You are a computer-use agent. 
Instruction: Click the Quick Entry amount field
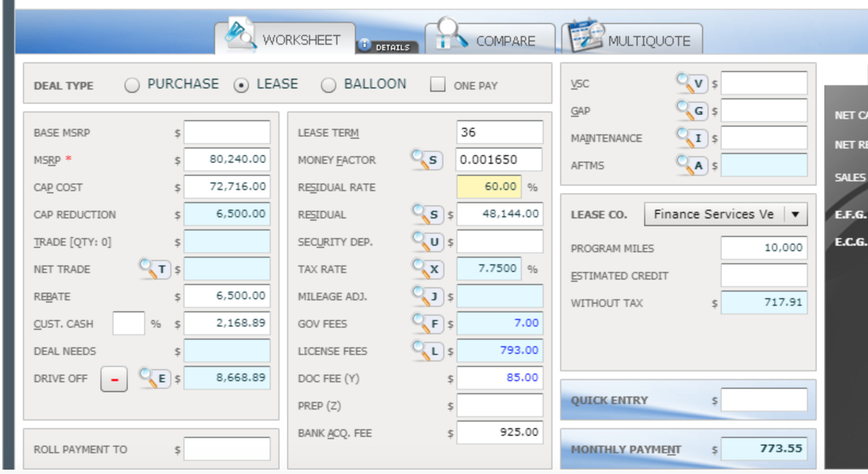763,400
